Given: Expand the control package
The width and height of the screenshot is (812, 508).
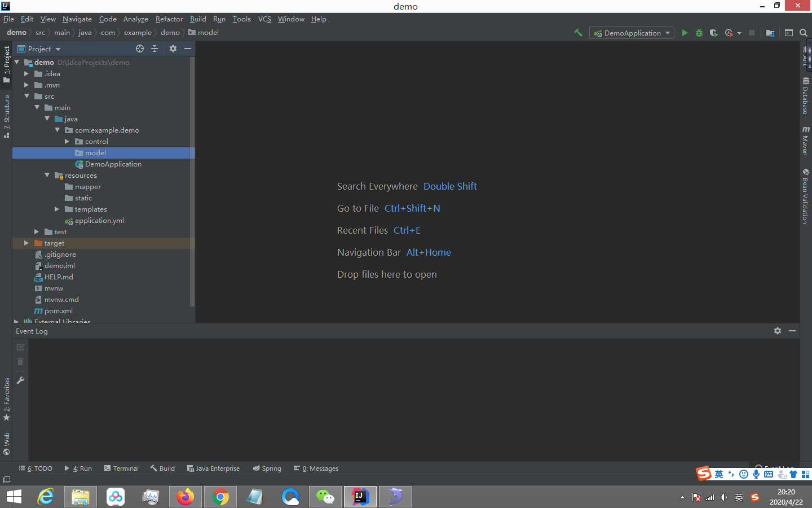Looking at the screenshot, I should (x=67, y=141).
